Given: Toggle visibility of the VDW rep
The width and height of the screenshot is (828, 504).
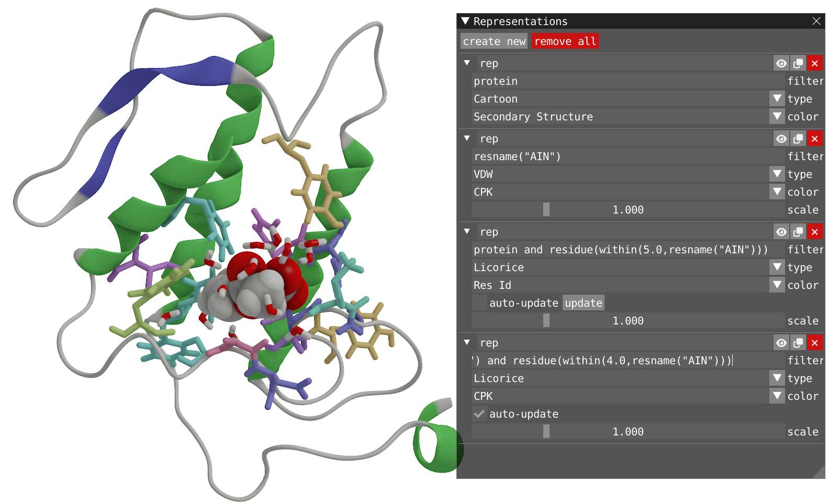Looking at the screenshot, I should coord(781,139).
